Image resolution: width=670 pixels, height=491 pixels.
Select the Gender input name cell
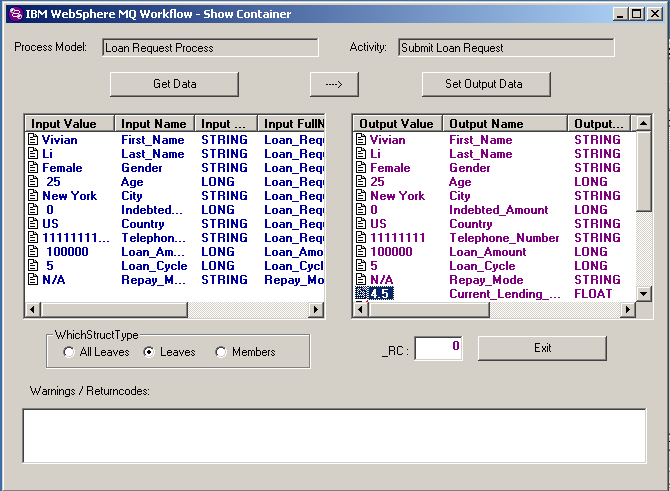click(x=141, y=168)
